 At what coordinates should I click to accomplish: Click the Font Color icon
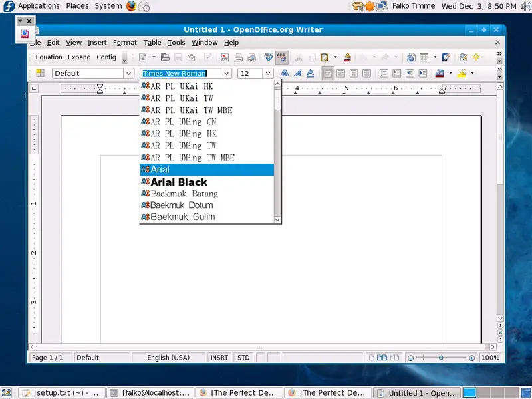point(440,73)
